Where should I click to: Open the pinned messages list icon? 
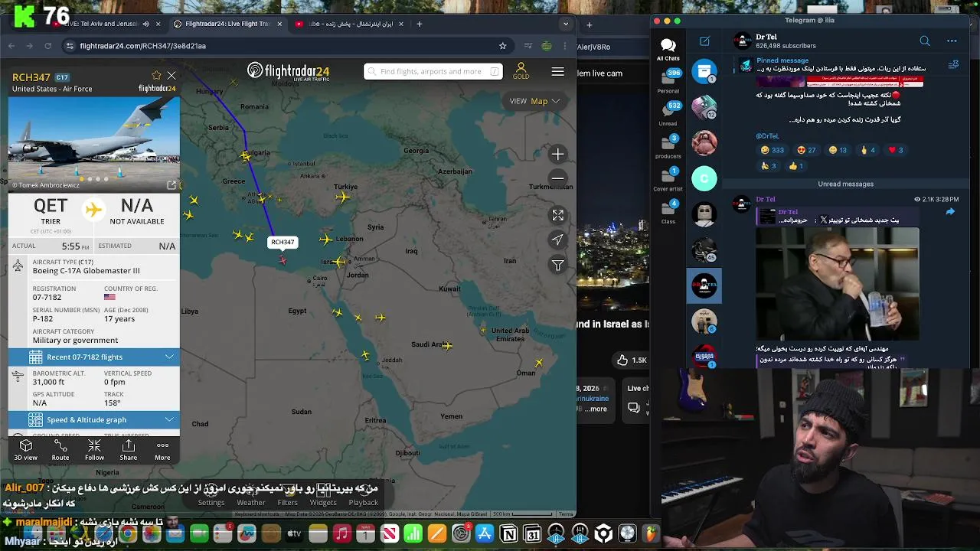click(953, 65)
